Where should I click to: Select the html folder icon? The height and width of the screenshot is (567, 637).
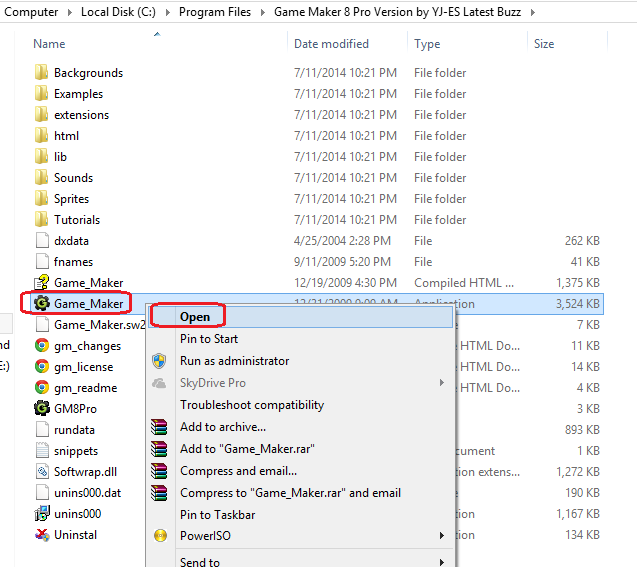tap(41, 136)
